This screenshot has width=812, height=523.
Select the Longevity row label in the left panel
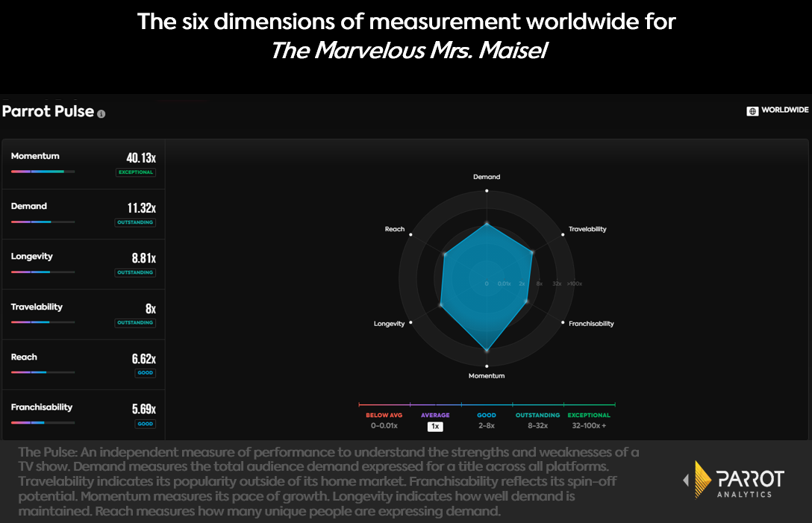(32, 257)
